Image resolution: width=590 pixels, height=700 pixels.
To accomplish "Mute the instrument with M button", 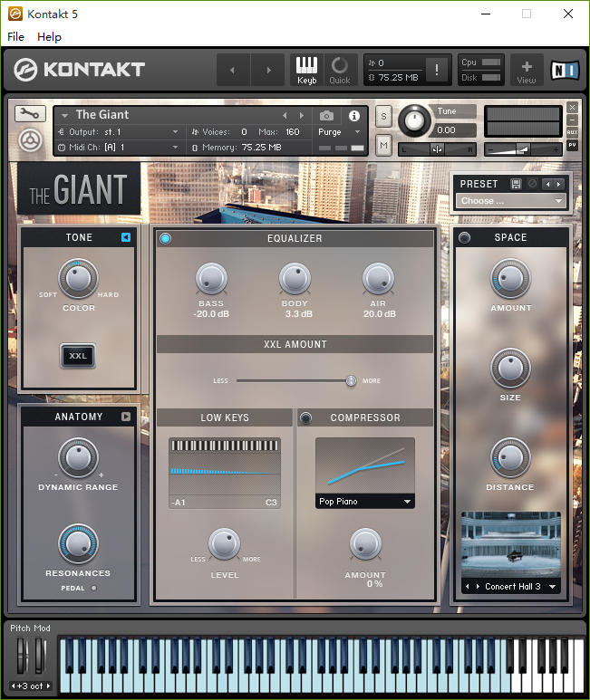I will [x=383, y=145].
